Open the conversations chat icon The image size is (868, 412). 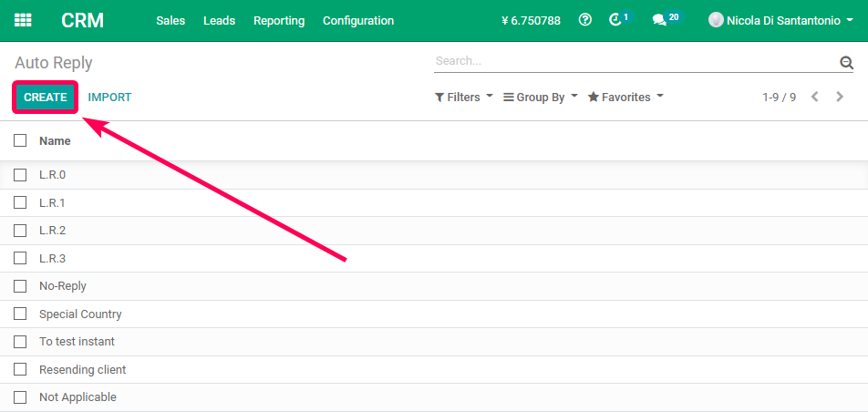tap(658, 20)
